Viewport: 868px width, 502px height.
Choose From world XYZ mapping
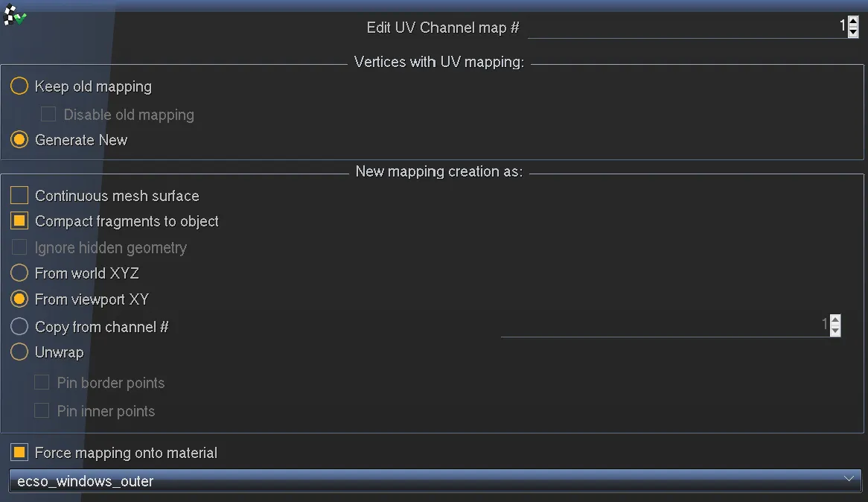pyautogui.click(x=19, y=273)
